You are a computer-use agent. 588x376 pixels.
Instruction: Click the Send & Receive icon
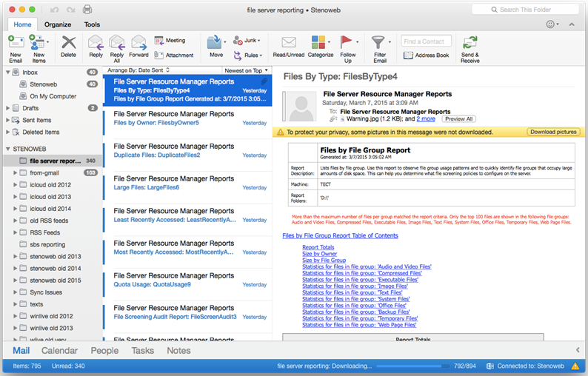pyautogui.click(x=470, y=42)
